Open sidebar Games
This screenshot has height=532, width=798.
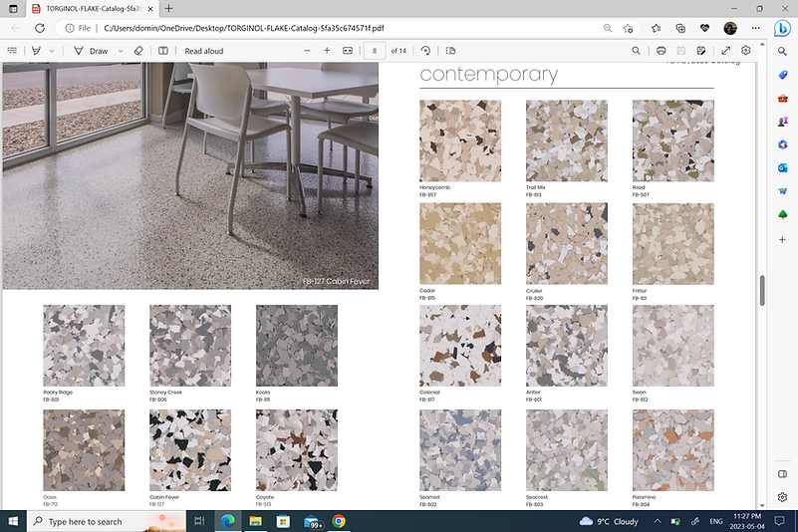(x=783, y=122)
